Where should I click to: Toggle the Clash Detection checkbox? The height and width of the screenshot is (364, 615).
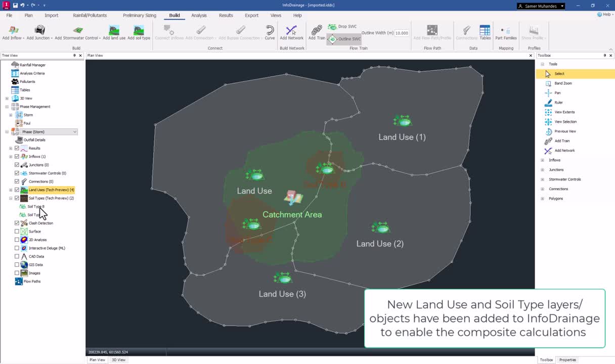point(17,223)
